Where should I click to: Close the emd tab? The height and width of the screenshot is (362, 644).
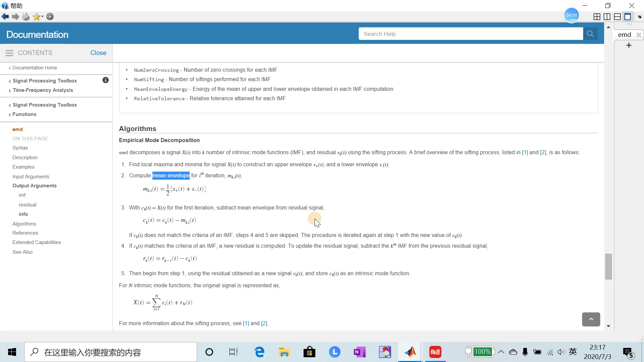pos(639,35)
